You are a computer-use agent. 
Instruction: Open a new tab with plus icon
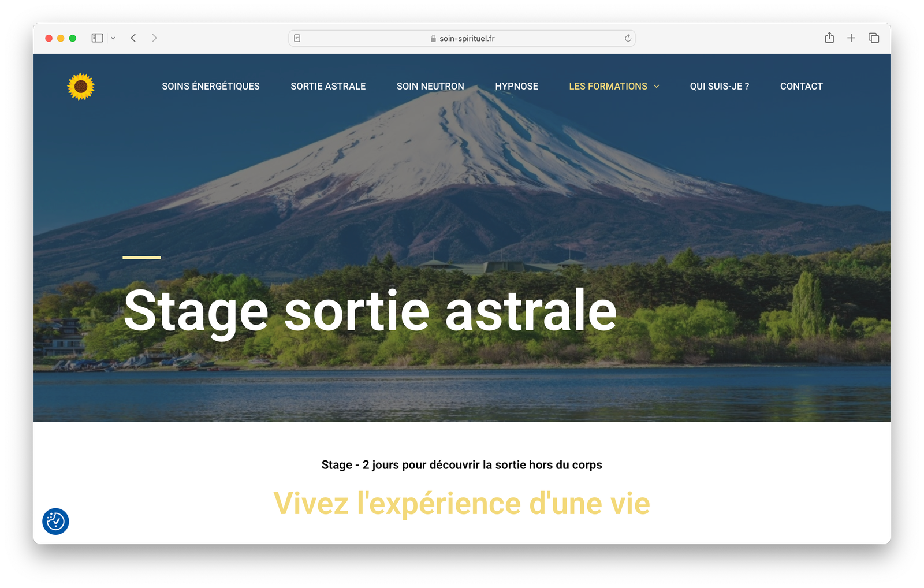[x=851, y=38]
